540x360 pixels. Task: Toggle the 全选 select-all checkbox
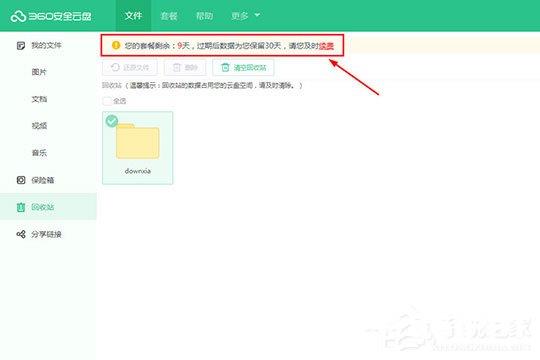107,101
